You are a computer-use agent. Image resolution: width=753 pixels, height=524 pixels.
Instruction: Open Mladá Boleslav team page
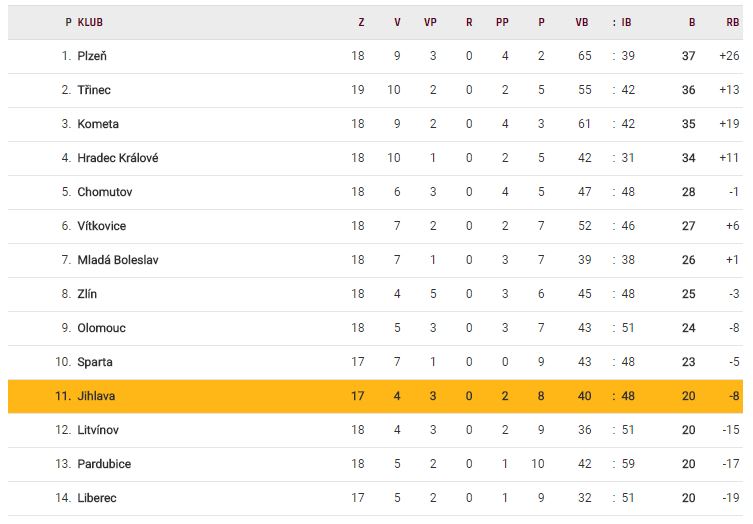point(118,260)
